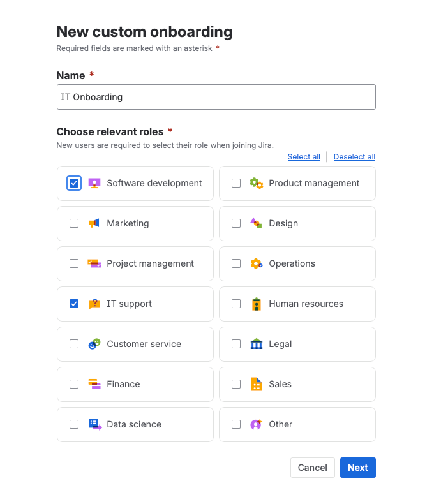Click the Deselect all link
The image size is (441, 504).
[x=354, y=157]
